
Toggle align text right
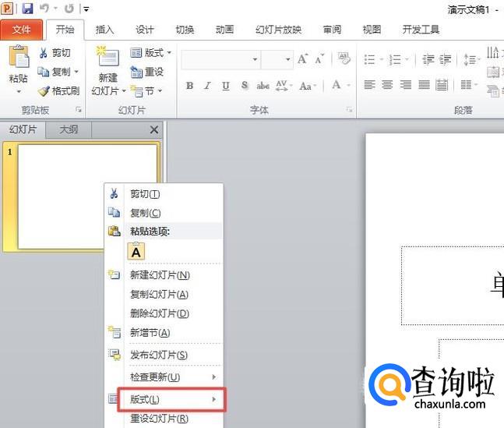pos(406,85)
